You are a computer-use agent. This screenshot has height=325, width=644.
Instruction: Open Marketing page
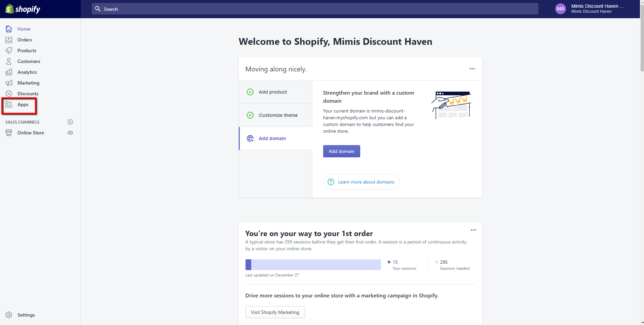(28, 83)
